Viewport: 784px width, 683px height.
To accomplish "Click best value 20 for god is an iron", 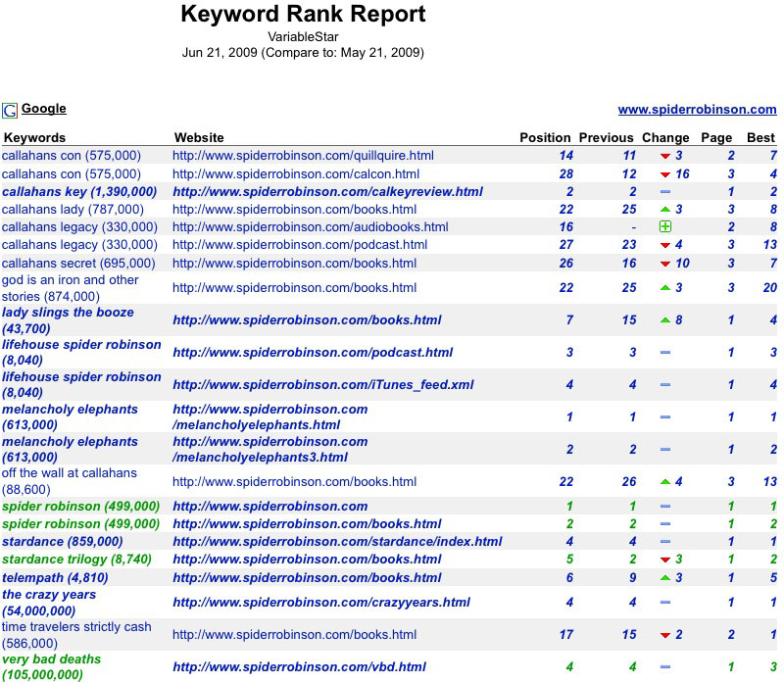I will coord(769,287).
